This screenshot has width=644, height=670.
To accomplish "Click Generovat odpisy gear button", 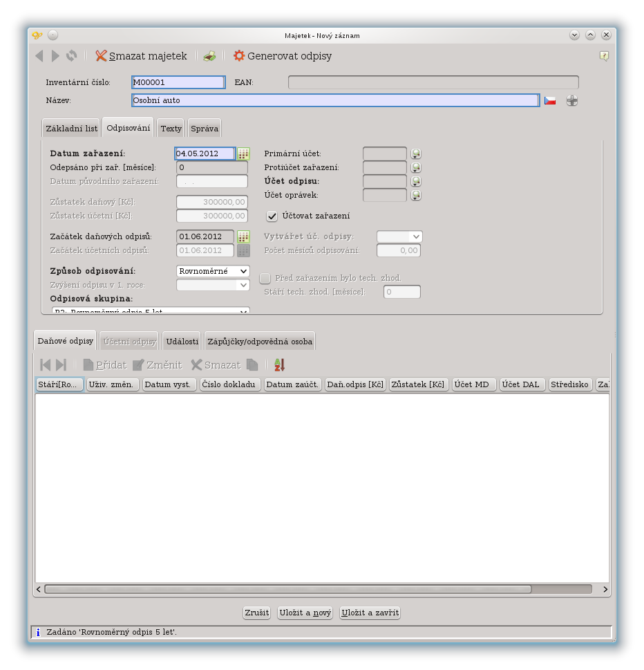I will click(x=283, y=56).
